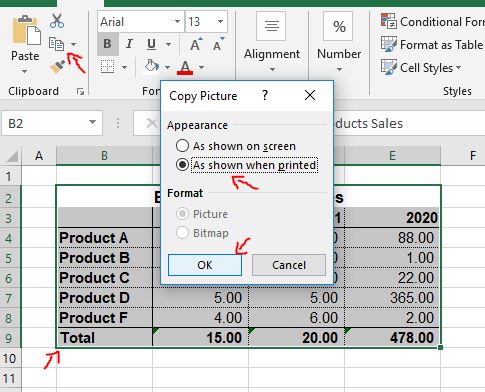Open the Arial font name dropdown

(177, 22)
